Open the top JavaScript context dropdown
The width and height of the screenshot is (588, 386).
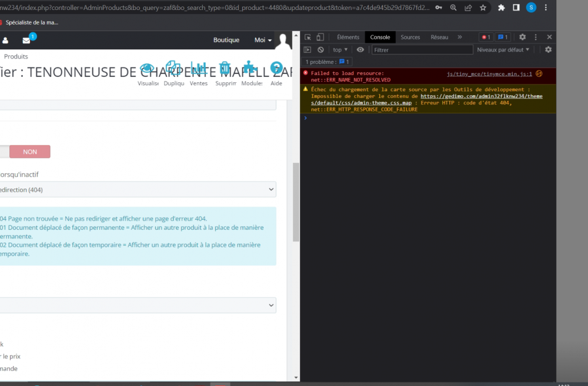click(340, 50)
